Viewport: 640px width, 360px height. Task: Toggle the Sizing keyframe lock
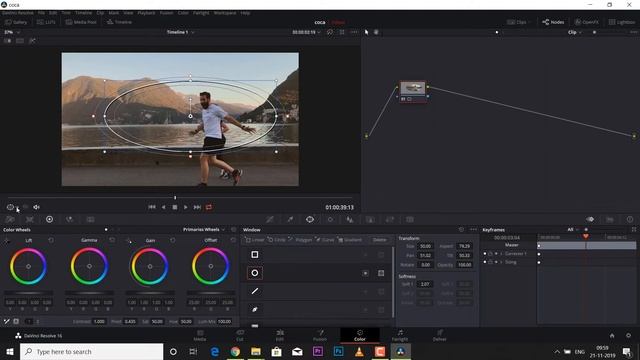click(x=490, y=262)
